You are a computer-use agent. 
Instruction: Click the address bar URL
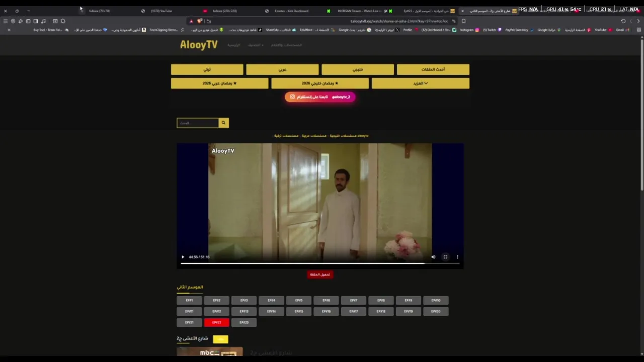(399, 21)
